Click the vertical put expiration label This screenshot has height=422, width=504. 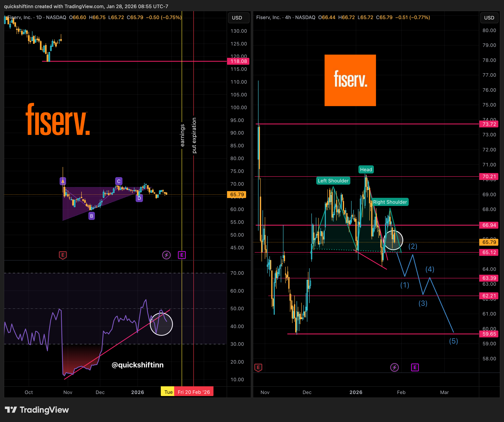coord(194,136)
